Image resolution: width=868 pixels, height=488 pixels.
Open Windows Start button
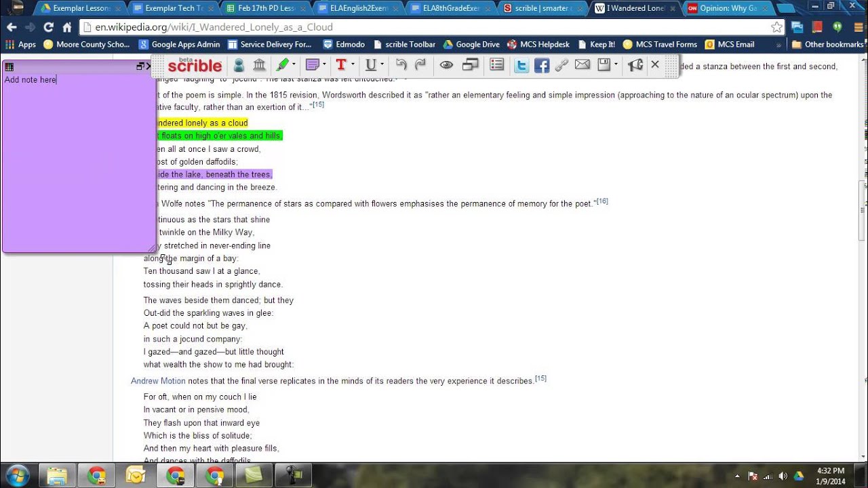(17, 475)
